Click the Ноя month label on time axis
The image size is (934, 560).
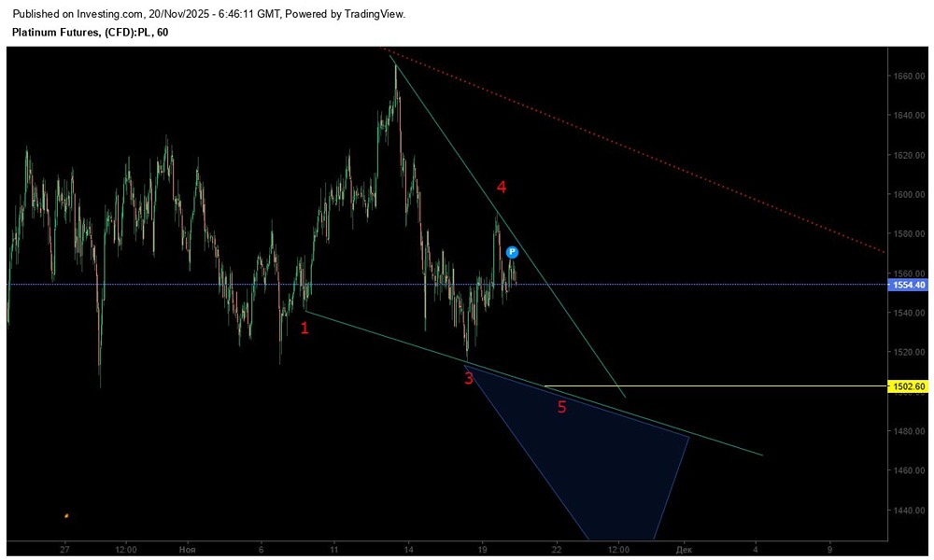(187, 550)
